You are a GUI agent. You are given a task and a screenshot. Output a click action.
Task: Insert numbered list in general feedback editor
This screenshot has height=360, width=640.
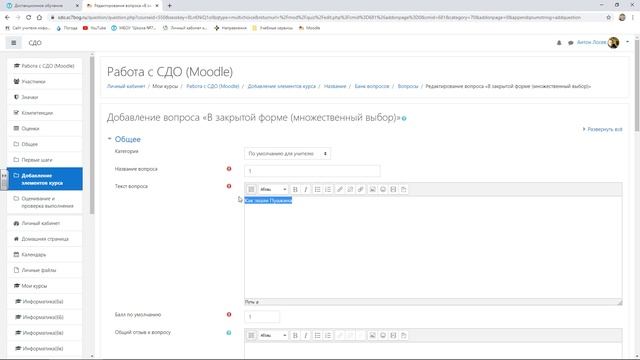point(328,336)
